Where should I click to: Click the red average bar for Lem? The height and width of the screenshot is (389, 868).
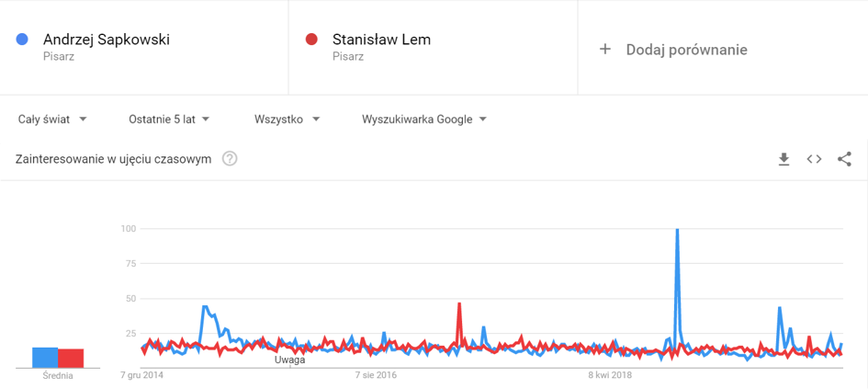point(71,358)
